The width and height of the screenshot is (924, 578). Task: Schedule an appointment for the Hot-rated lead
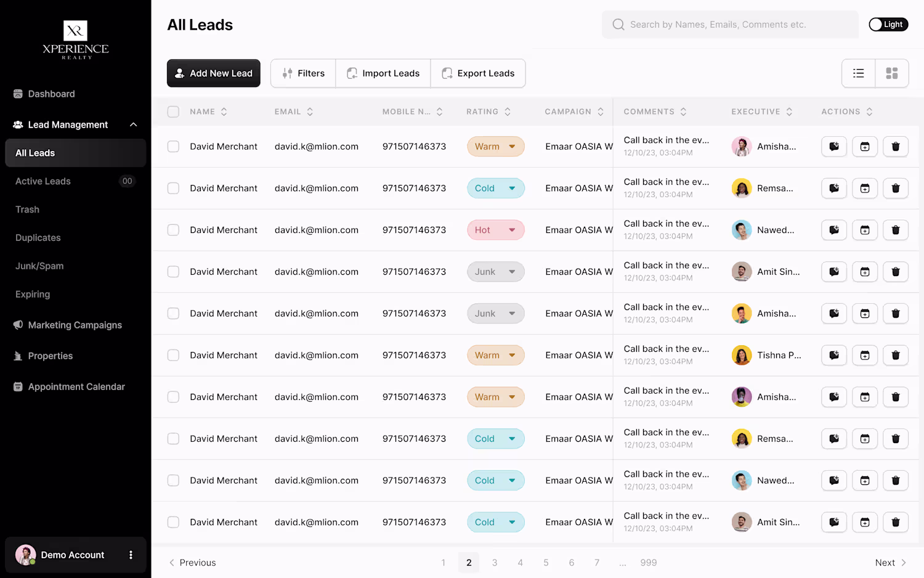point(865,230)
